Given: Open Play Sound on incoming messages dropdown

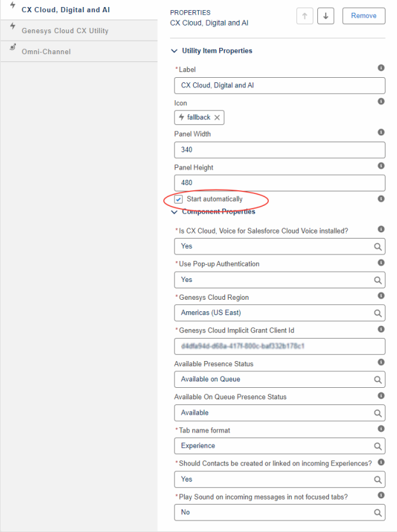Looking at the screenshot, I should click(279, 512).
